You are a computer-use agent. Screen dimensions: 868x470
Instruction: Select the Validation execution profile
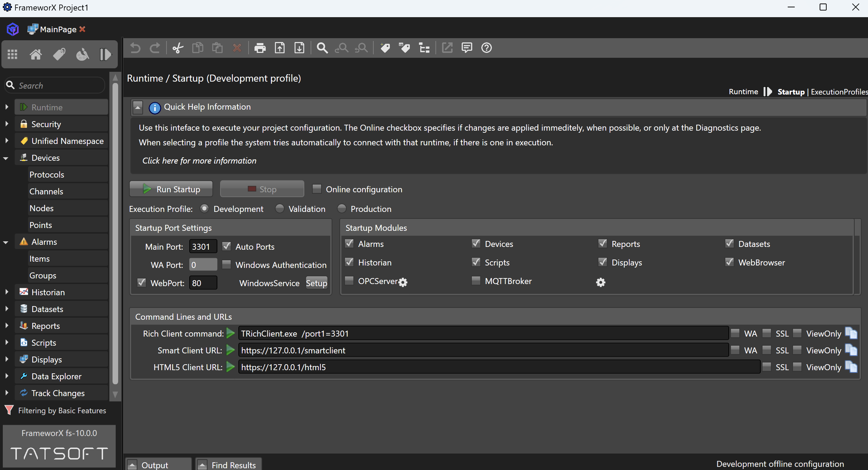click(280, 209)
